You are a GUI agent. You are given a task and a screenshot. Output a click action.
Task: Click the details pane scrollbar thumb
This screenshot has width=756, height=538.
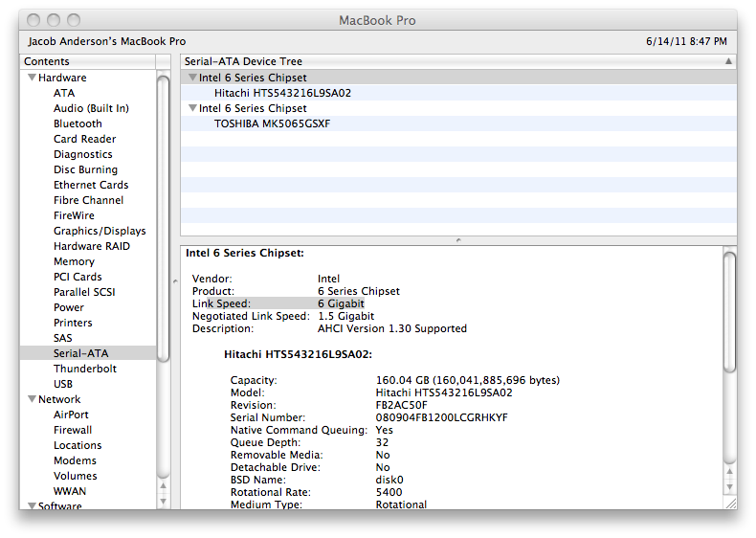tap(730, 312)
